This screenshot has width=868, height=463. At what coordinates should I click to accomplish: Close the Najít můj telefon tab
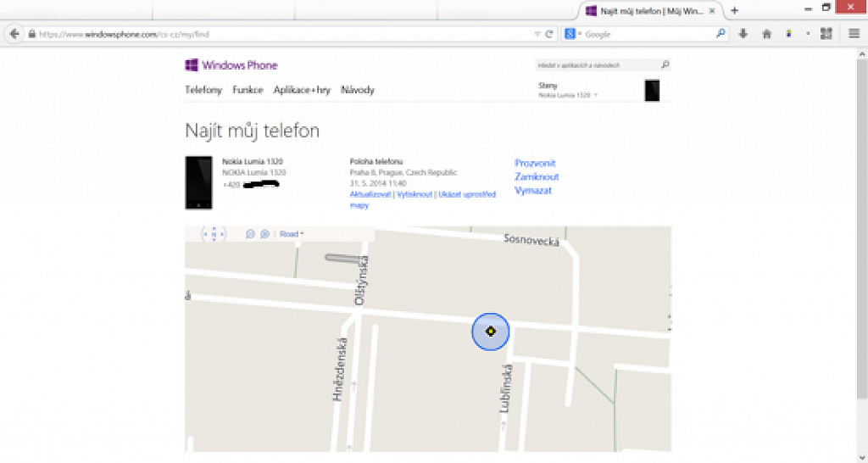(x=712, y=11)
